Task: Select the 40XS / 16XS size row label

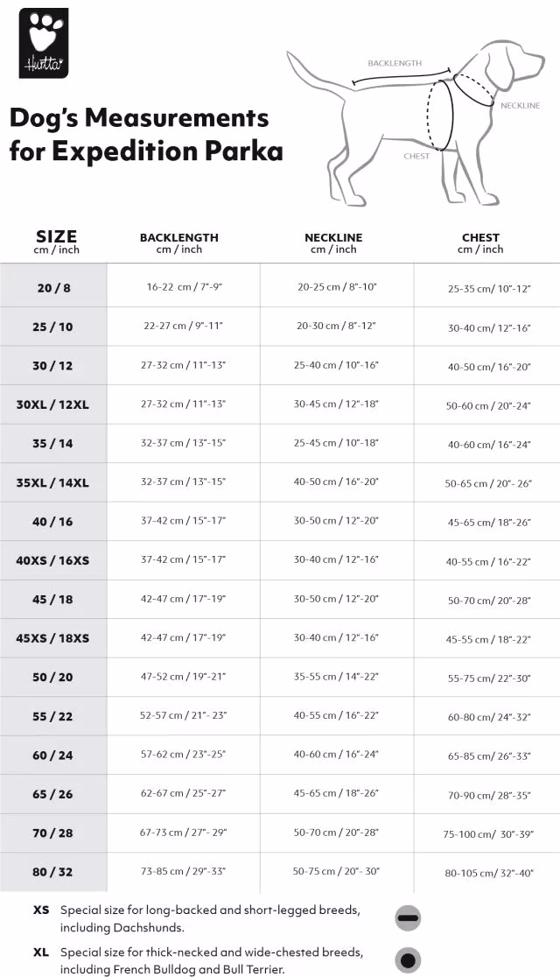Action: [53, 560]
